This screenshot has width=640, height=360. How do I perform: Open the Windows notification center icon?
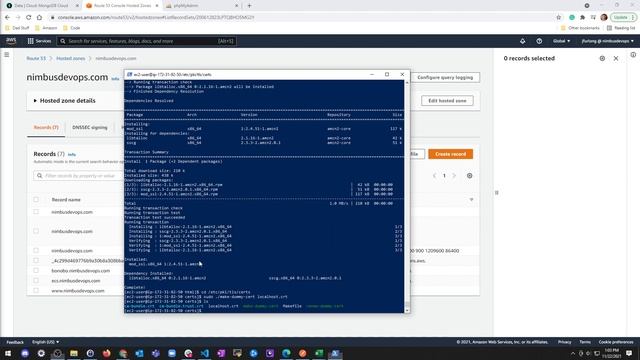coord(629,353)
